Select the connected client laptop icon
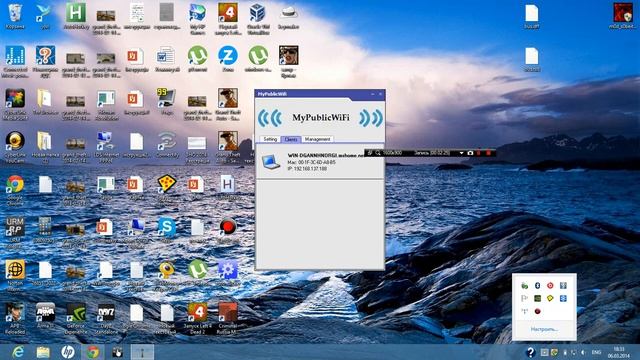This screenshot has height=360, width=640. 270,162
